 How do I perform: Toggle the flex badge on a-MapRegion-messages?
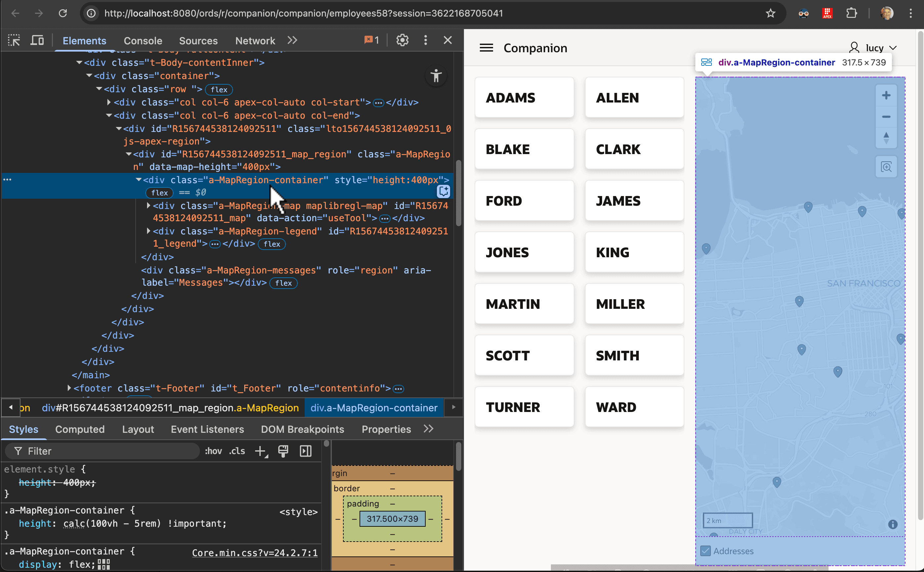[284, 283]
